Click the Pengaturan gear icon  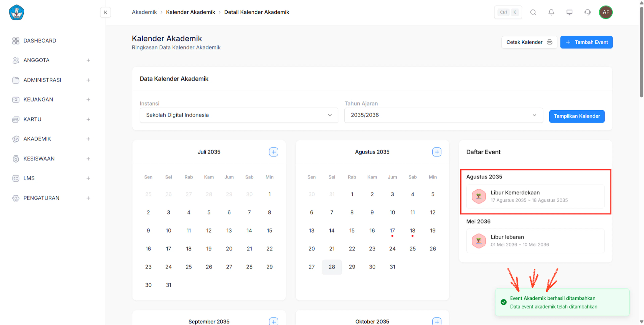[x=16, y=198]
